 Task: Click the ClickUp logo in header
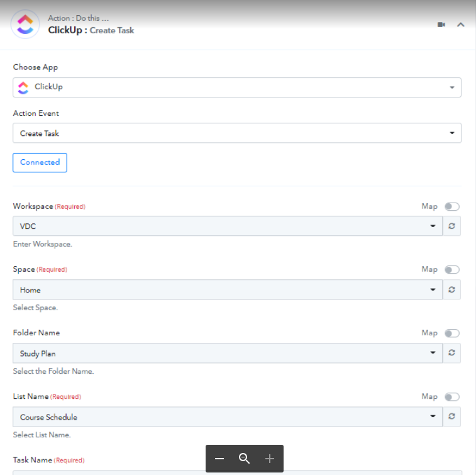pos(25,25)
